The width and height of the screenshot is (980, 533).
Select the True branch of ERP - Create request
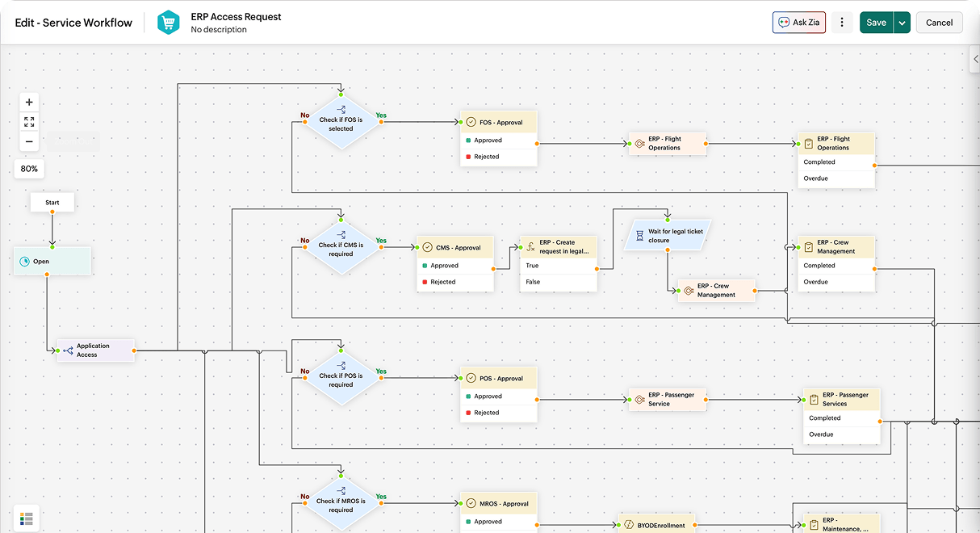click(559, 265)
